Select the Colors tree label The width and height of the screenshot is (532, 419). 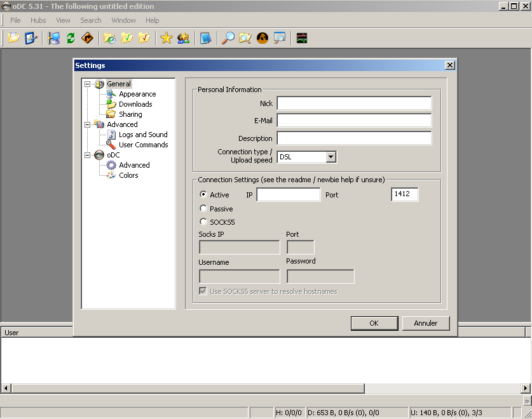click(x=128, y=175)
